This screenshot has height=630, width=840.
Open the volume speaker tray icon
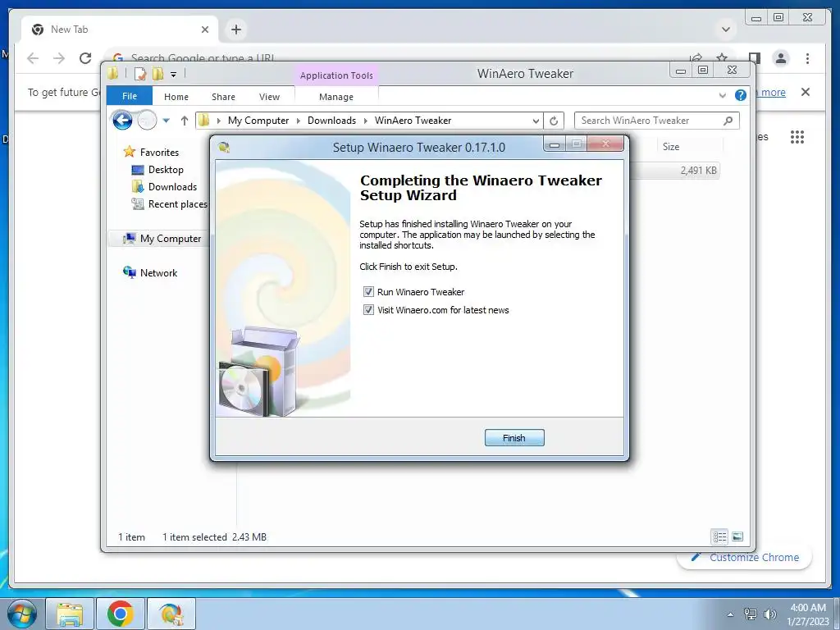[770, 614]
